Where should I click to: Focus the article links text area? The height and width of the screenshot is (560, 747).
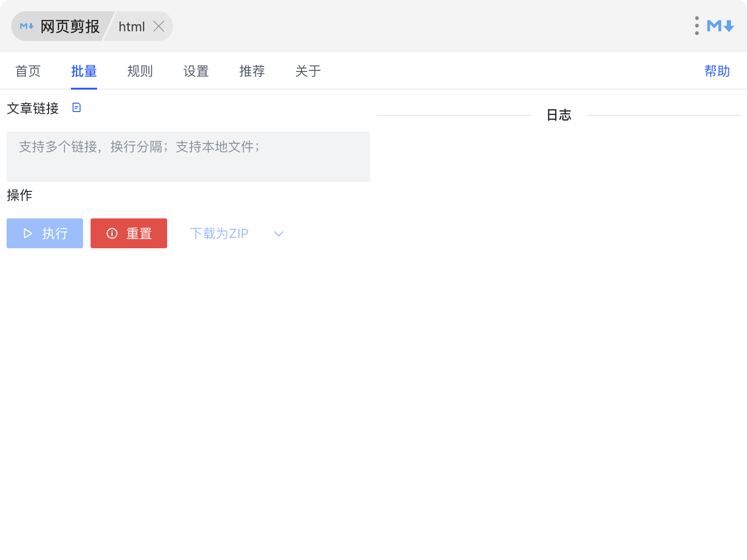(x=188, y=157)
